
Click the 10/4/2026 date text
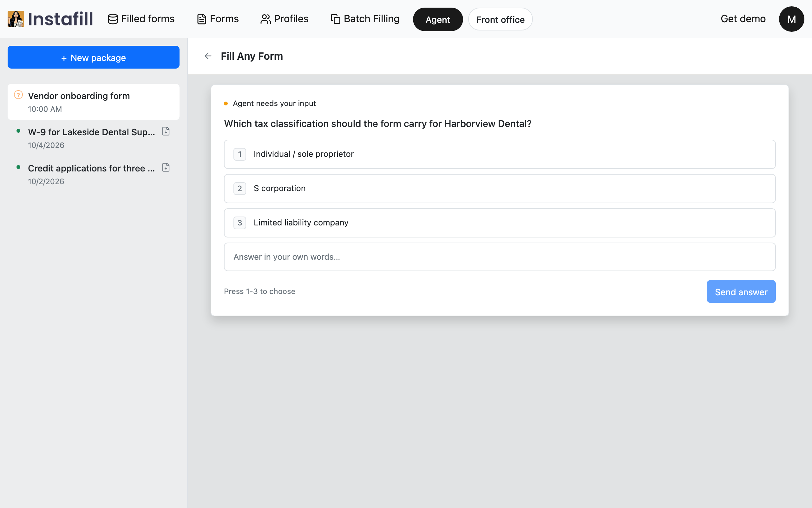click(x=46, y=145)
